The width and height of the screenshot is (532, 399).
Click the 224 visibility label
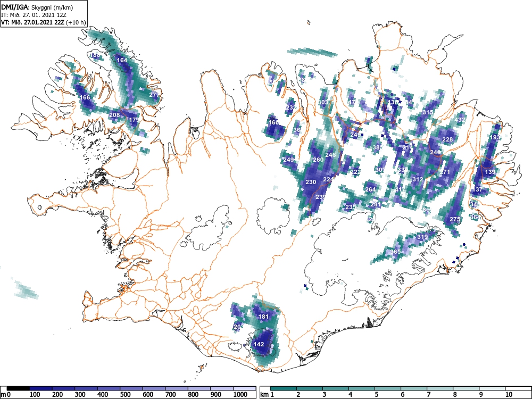[x=328, y=179]
